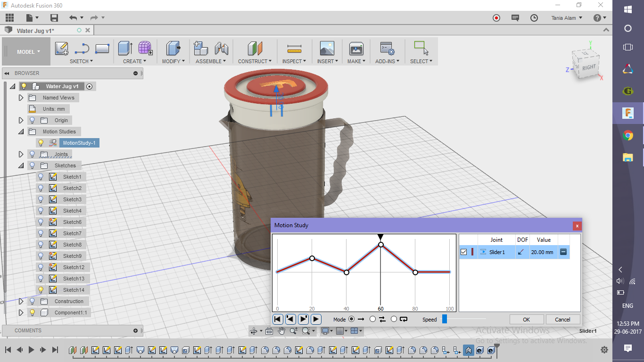644x362 pixels.
Task: Click the 20.00 mm value field
Action: point(542,252)
